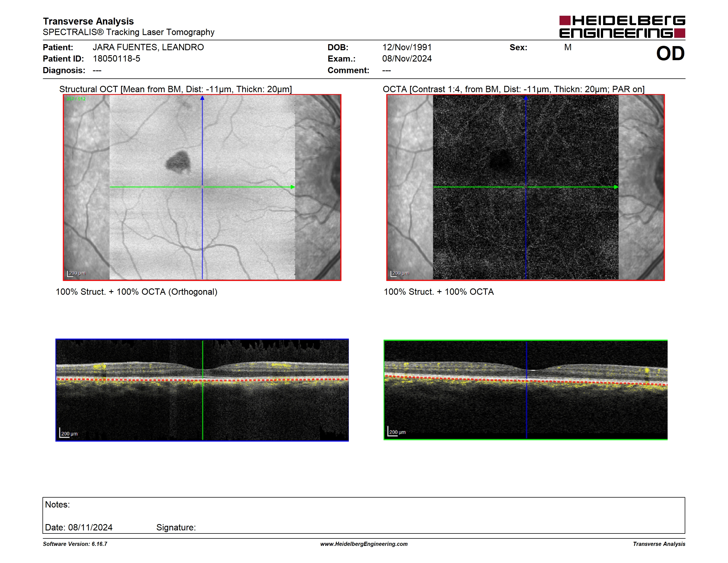Click '100% Struct. + 100% OCTA (Orthogonal)' label
728x563 pixels.
(136, 292)
